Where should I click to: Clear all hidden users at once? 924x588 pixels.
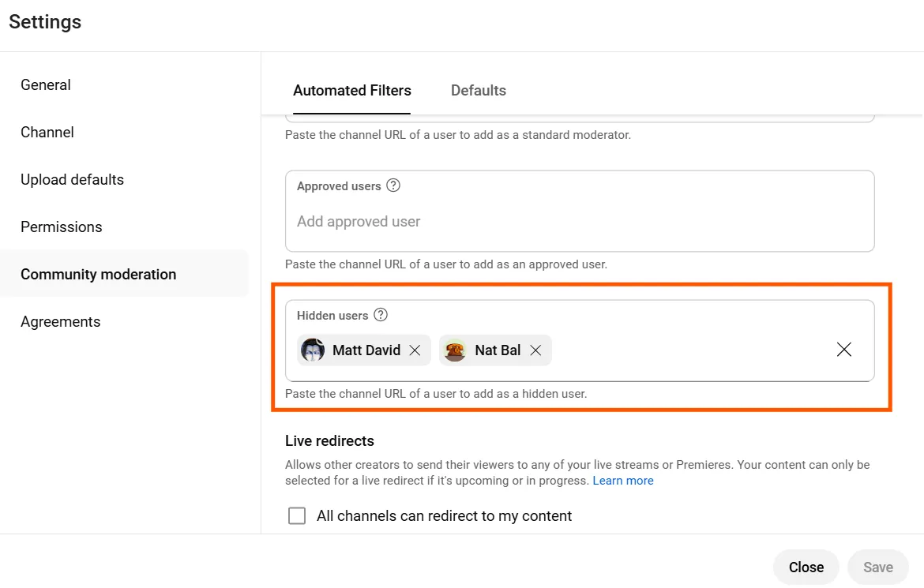843,349
